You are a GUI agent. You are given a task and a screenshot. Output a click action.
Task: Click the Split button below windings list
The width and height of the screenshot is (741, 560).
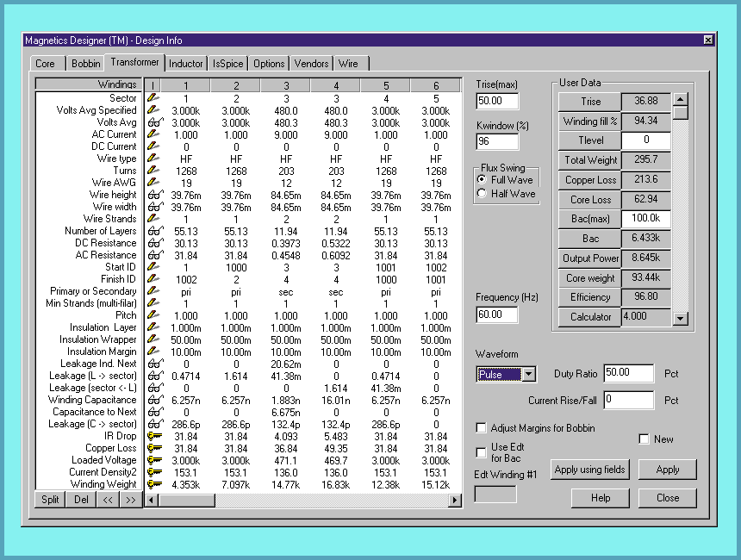(x=51, y=500)
